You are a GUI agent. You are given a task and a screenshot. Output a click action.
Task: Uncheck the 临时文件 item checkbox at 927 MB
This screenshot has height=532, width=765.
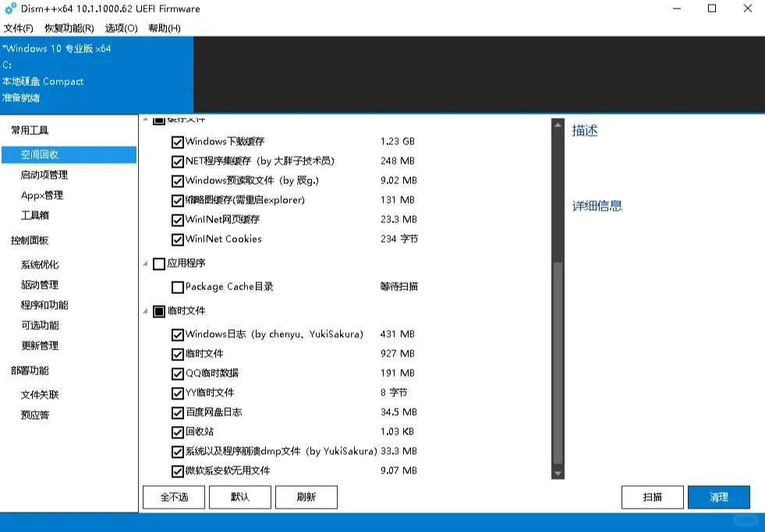pyautogui.click(x=178, y=354)
